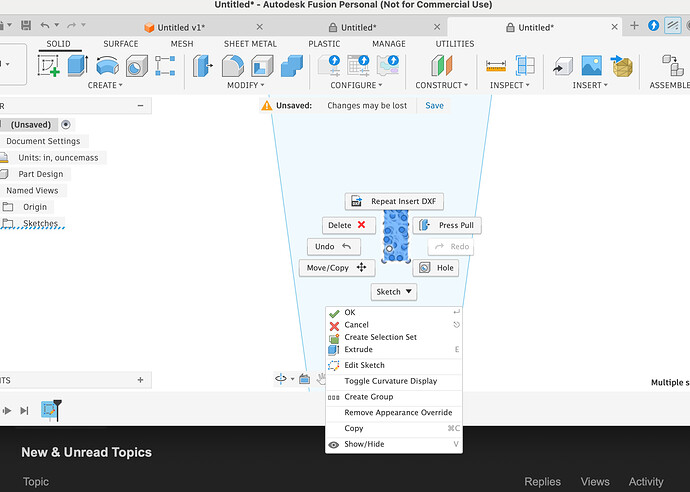Screen dimensions: 690x492
Task: Select the Offset Plane construct tool
Action: coord(441,66)
